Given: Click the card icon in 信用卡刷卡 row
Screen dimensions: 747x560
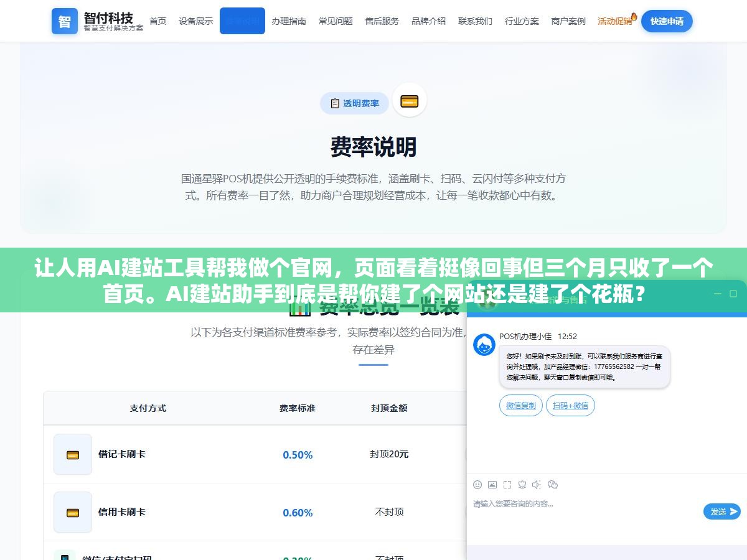Looking at the screenshot, I should (x=73, y=512).
